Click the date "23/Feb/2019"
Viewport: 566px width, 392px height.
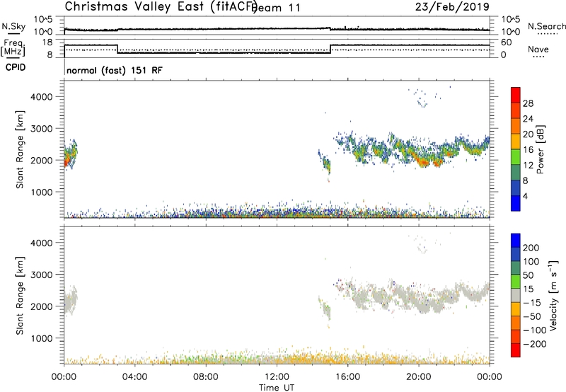point(452,6)
